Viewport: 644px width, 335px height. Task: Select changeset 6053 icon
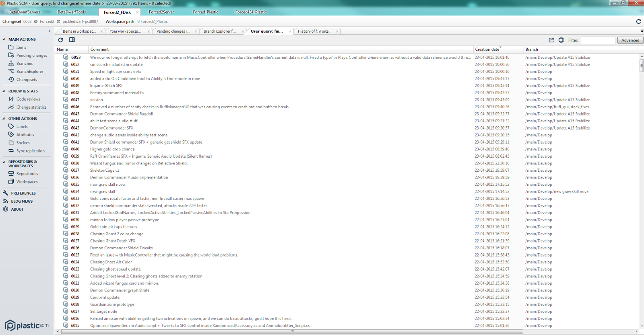pyautogui.click(x=66, y=57)
